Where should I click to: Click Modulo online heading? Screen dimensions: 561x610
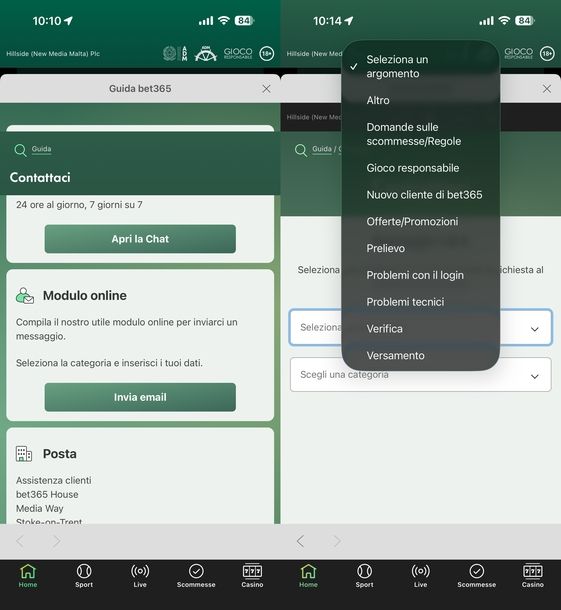click(x=85, y=296)
